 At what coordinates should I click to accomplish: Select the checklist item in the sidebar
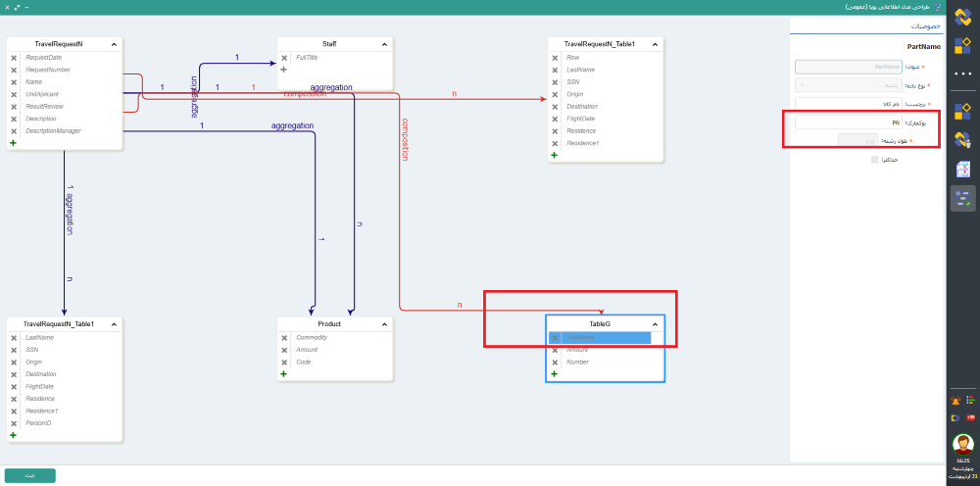962,198
